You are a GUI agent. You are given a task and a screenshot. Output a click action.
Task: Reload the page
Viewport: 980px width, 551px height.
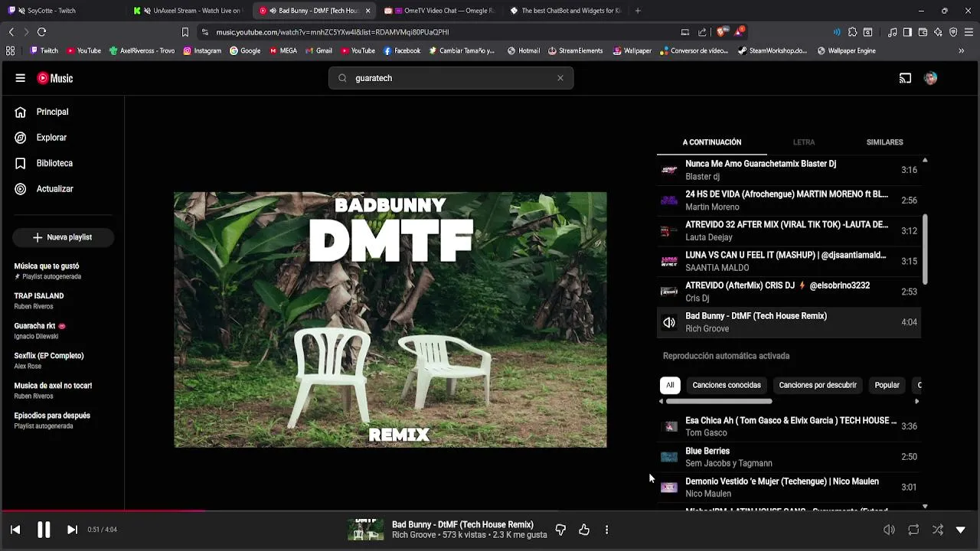pyautogui.click(x=41, y=32)
